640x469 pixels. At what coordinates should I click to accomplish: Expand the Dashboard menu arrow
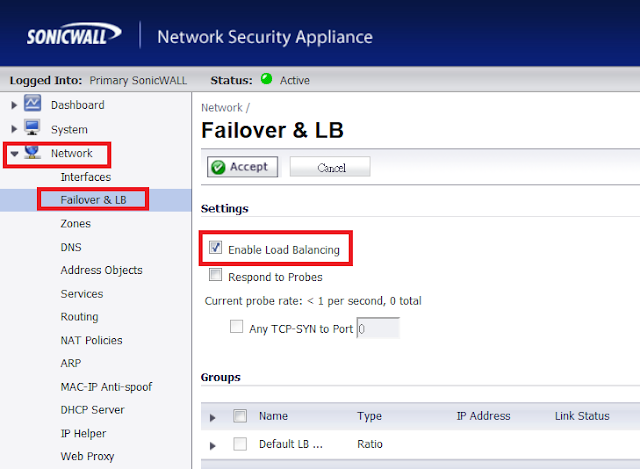click(14, 105)
